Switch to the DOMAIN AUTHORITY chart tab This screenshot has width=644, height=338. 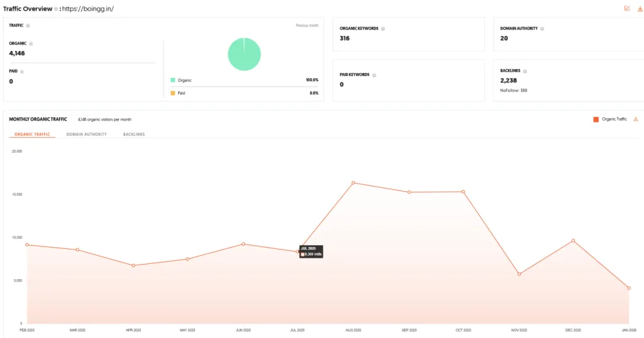pyautogui.click(x=87, y=134)
